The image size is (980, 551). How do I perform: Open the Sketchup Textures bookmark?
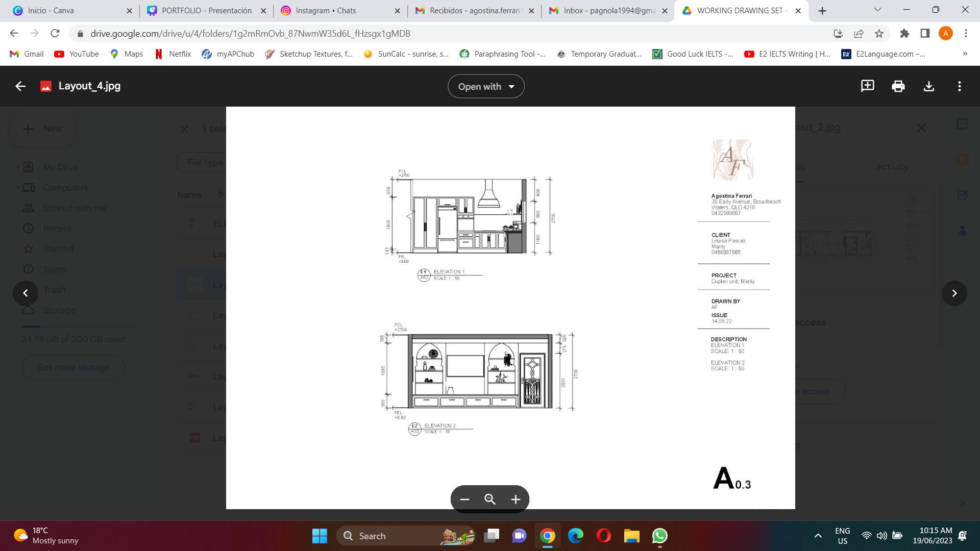[x=309, y=54]
